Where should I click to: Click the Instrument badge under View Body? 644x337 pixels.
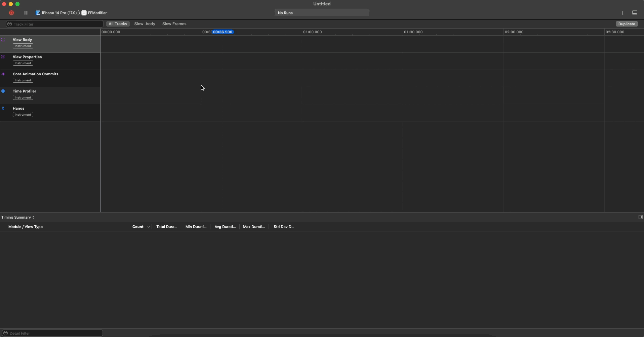pos(23,46)
